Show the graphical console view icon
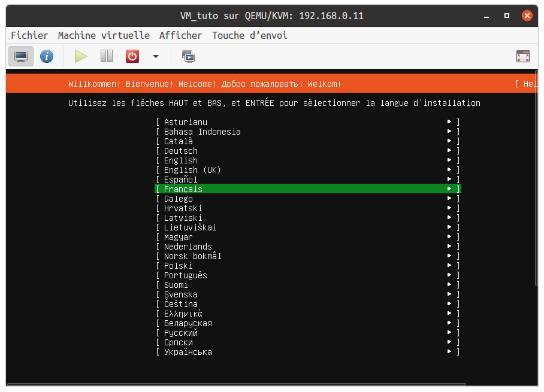The image size is (544, 392). [x=21, y=56]
